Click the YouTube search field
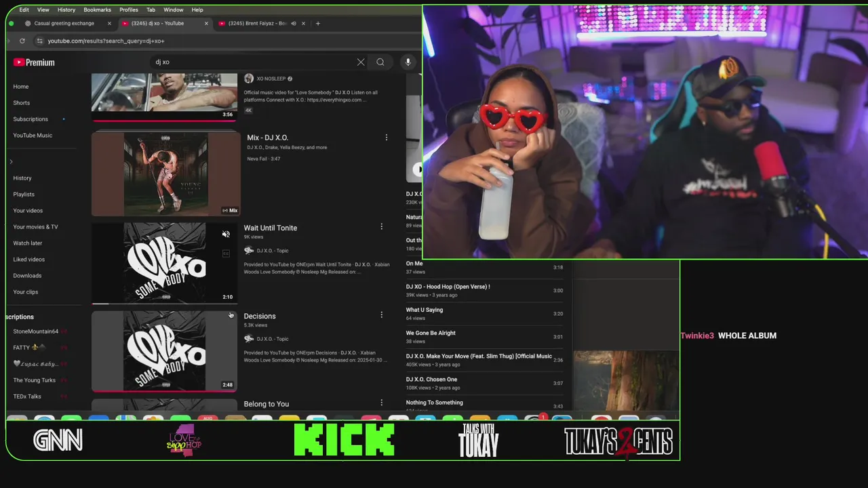Viewport: 868px width, 488px height. 254,62
